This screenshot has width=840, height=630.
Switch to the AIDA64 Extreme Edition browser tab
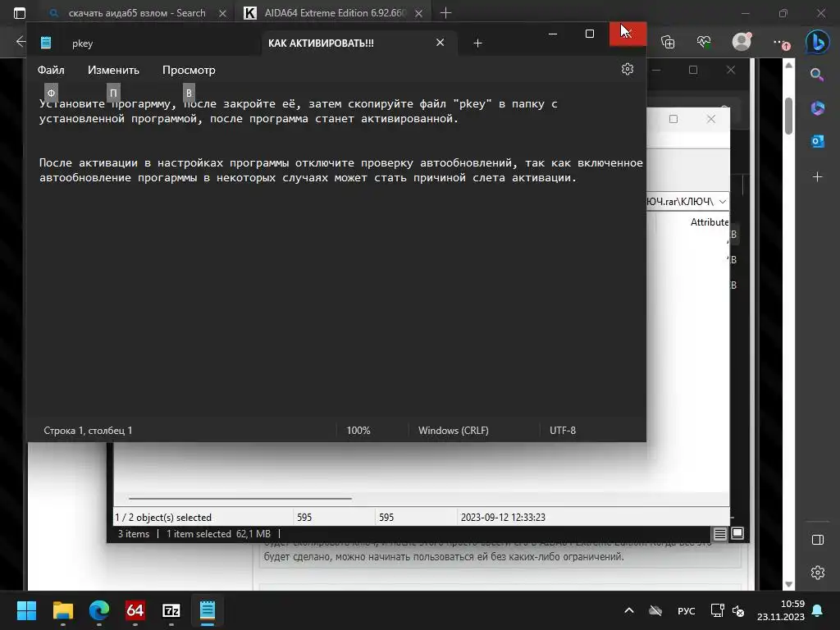coord(335,13)
